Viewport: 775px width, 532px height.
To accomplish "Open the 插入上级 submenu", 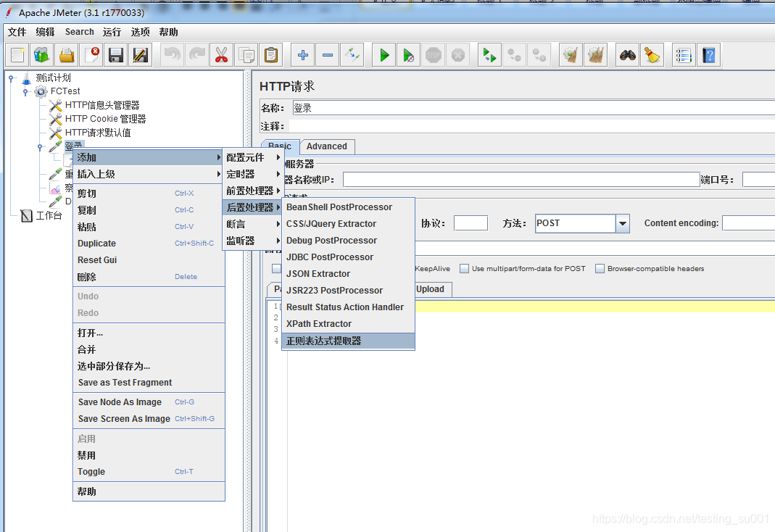I will [149, 174].
